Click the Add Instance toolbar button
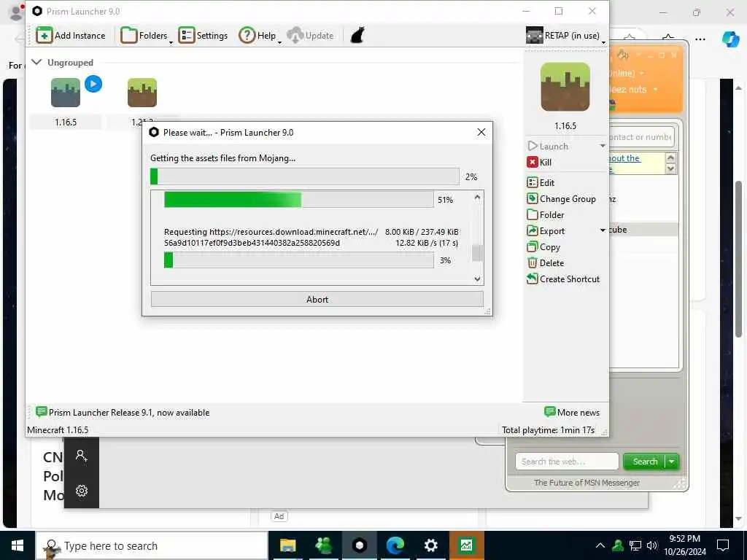The width and height of the screenshot is (747, 560). [x=71, y=35]
